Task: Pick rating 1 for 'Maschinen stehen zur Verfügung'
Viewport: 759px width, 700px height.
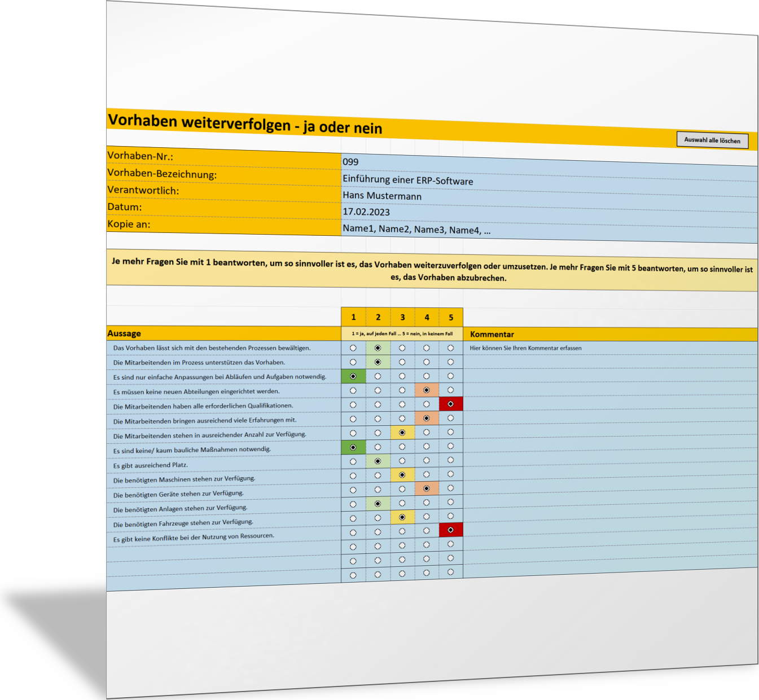Action: click(x=353, y=476)
